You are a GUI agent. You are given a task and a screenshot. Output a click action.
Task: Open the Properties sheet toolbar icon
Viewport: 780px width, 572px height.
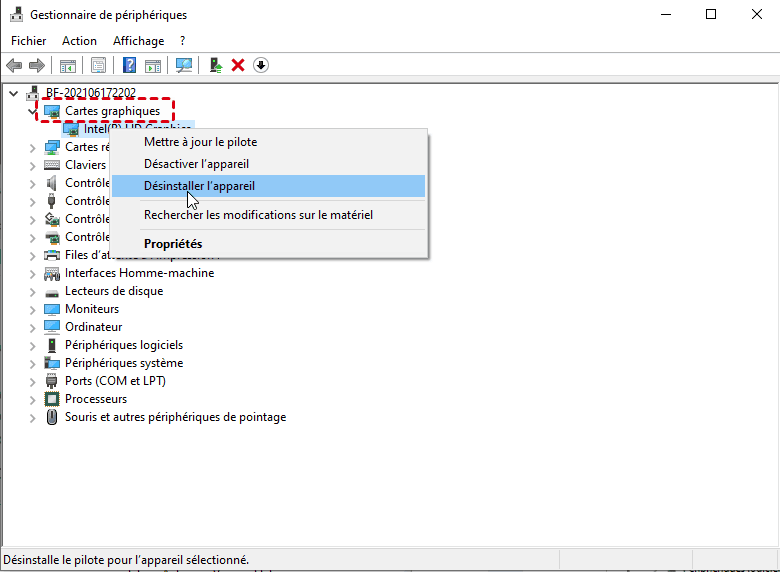coord(98,65)
